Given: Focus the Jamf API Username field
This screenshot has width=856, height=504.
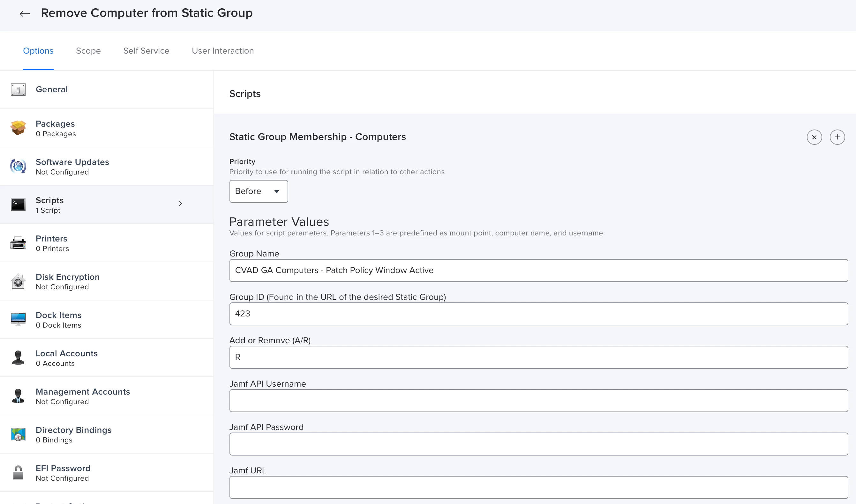Looking at the screenshot, I should [539, 401].
